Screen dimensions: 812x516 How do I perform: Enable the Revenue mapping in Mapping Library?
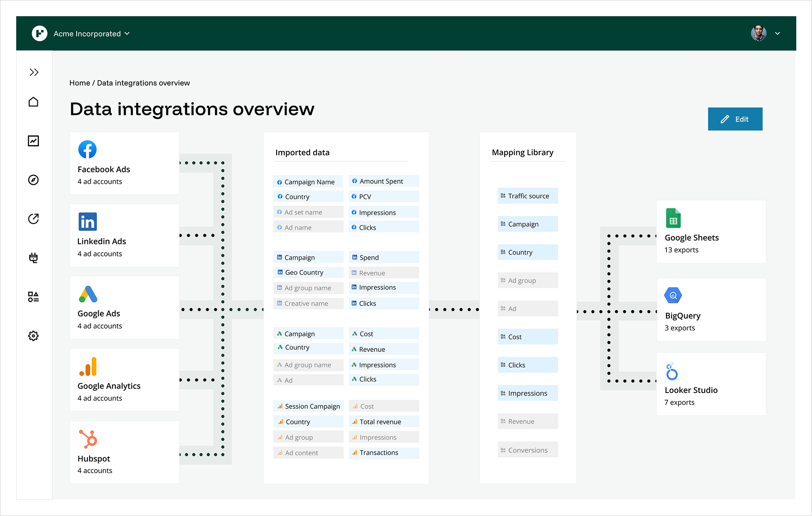coord(527,421)
